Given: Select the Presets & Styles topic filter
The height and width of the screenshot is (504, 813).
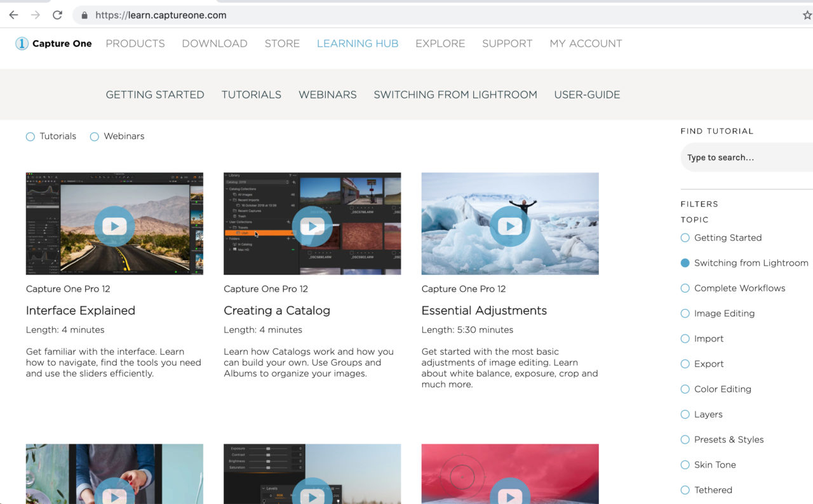Looking at the screenshot, I should (x=685, y=440).
